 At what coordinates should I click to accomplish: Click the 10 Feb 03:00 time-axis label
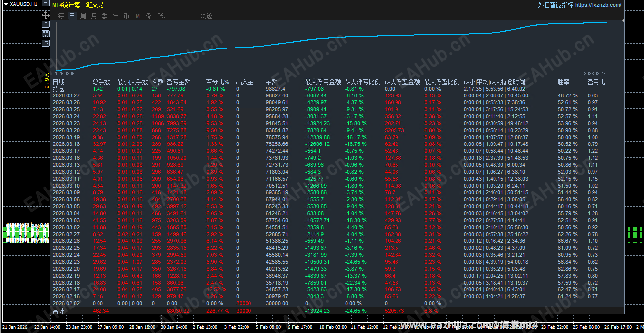[333, 327]
